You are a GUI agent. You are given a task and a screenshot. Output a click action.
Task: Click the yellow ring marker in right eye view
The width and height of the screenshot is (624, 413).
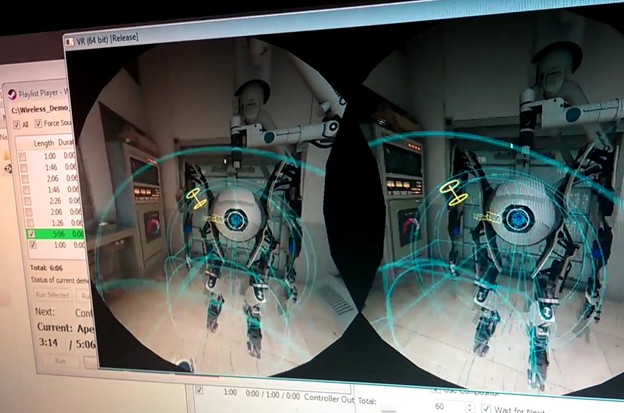pyautogui.click(x=455, y=193)
